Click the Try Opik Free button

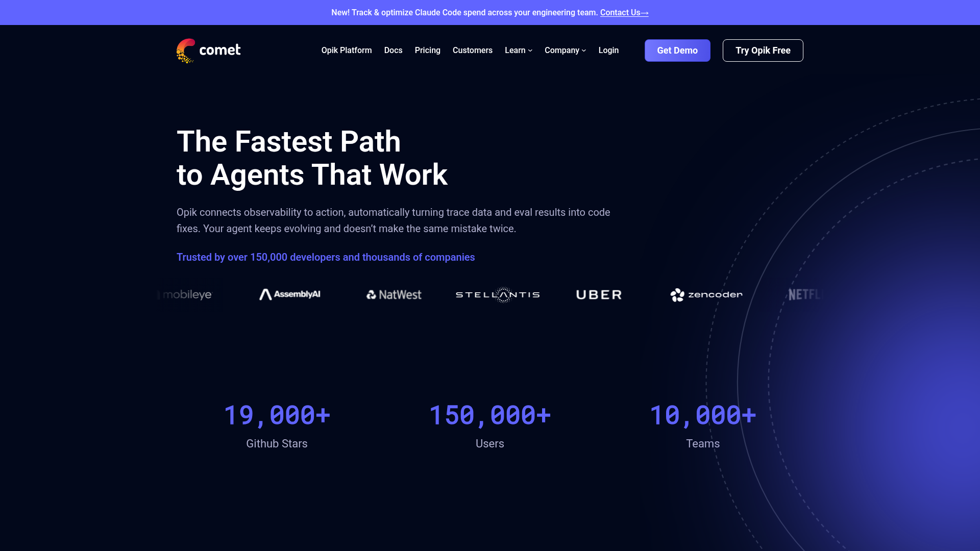763,51
